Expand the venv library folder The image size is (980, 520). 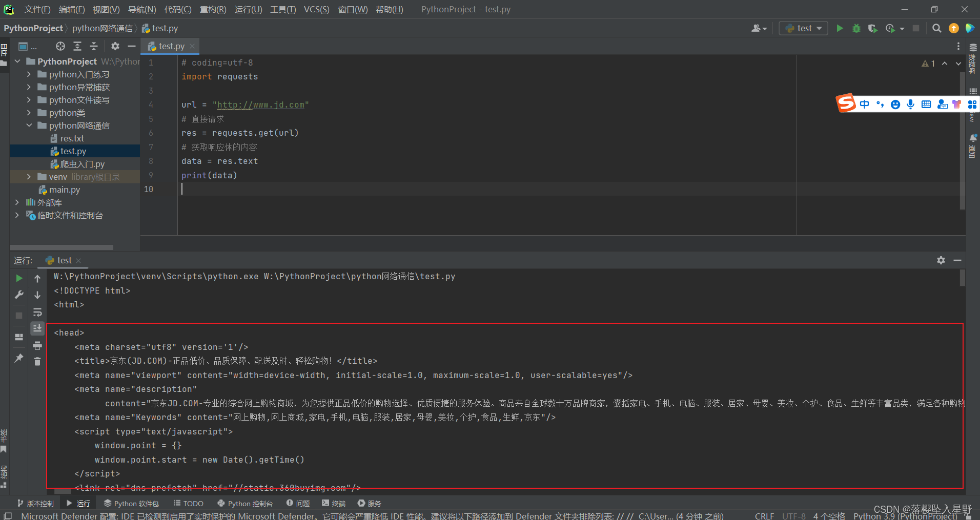point(29,177)
